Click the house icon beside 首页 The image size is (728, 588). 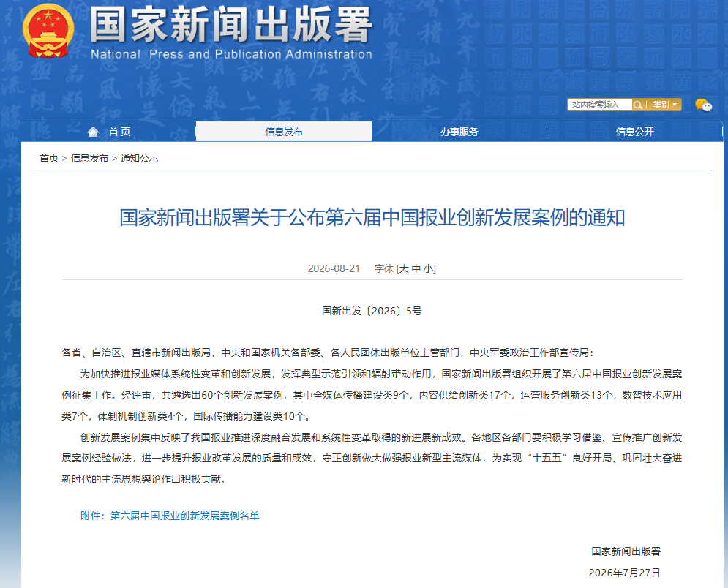tap(94, 132)
